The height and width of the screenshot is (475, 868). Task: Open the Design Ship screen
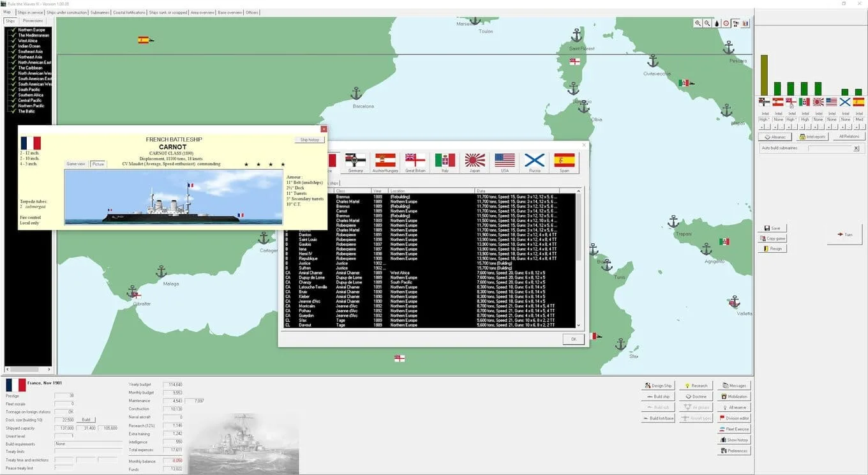(x=658, y=386)
